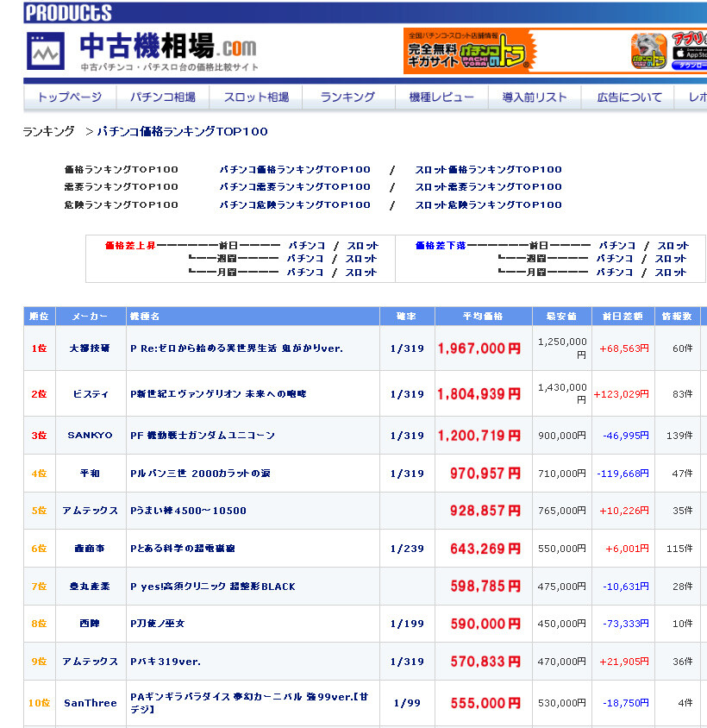707x728 pixels.
Task: Open Pとある科学の超電磁砲 link
Action: point(183,549)
